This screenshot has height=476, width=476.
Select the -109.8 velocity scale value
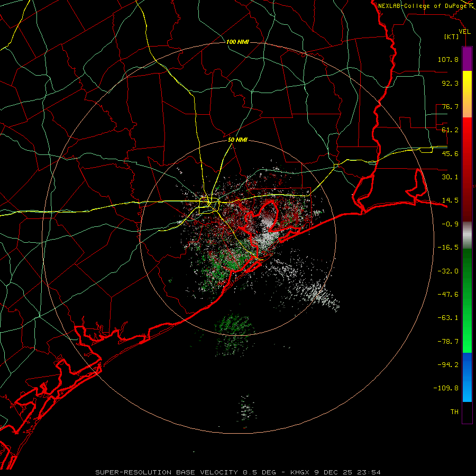[446, 388]
